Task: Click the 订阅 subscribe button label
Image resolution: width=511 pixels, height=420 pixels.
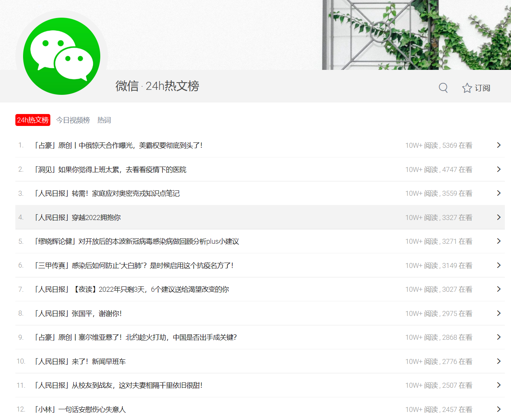Action: 483,88
